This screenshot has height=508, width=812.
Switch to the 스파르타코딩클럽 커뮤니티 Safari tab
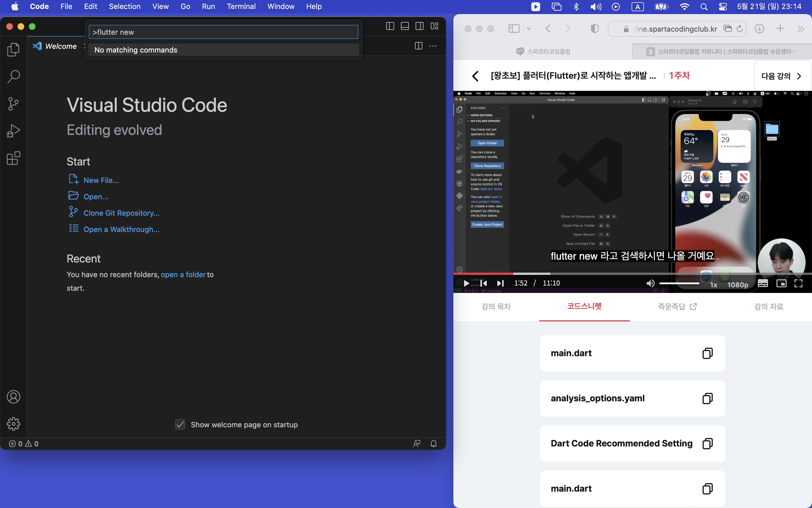(x=721, y=51)
